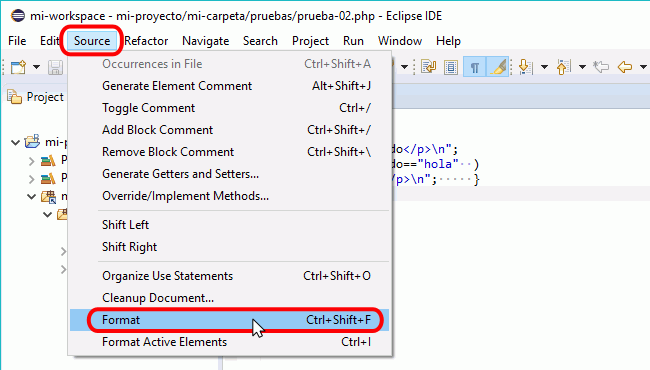Select Organize Use Statements

click(x=229, y=276)
